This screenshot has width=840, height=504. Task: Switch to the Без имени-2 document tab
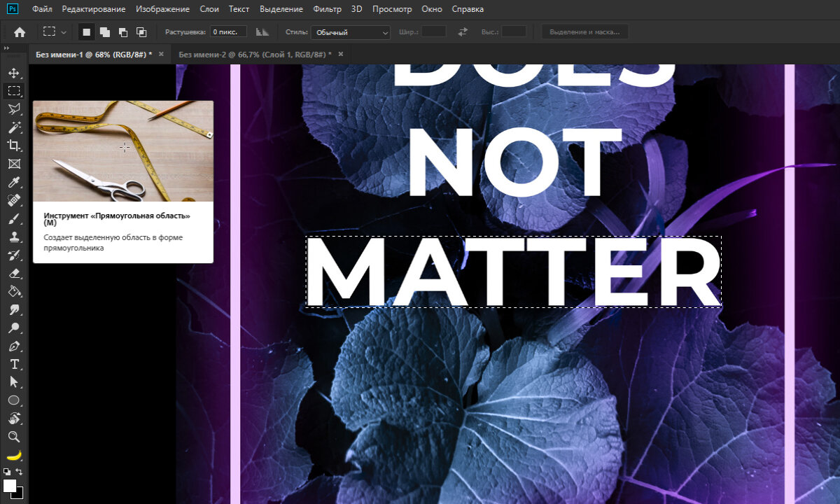pos(253,54)
